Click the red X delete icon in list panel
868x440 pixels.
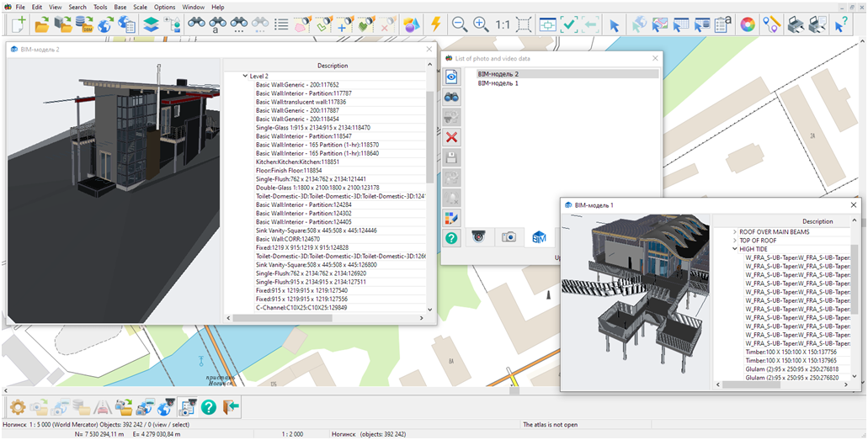[x=452, y=137]
